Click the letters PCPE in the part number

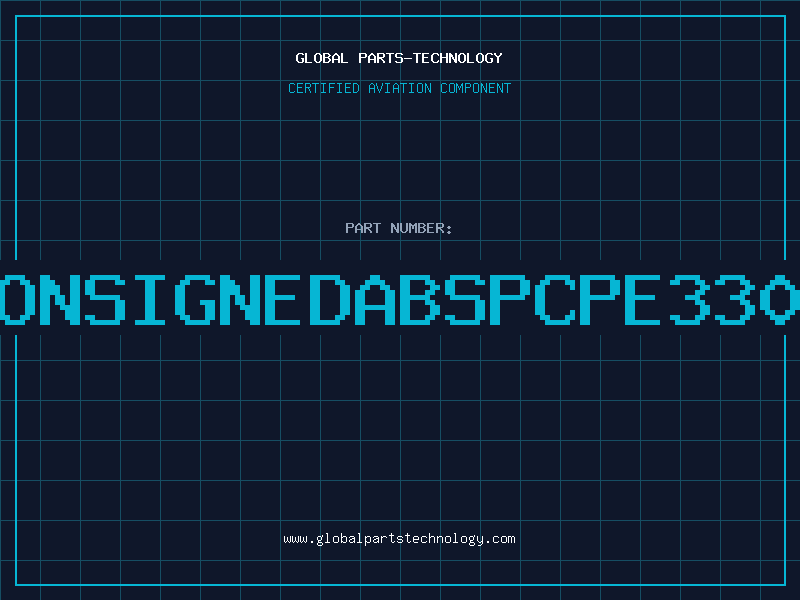click(575, 300)
